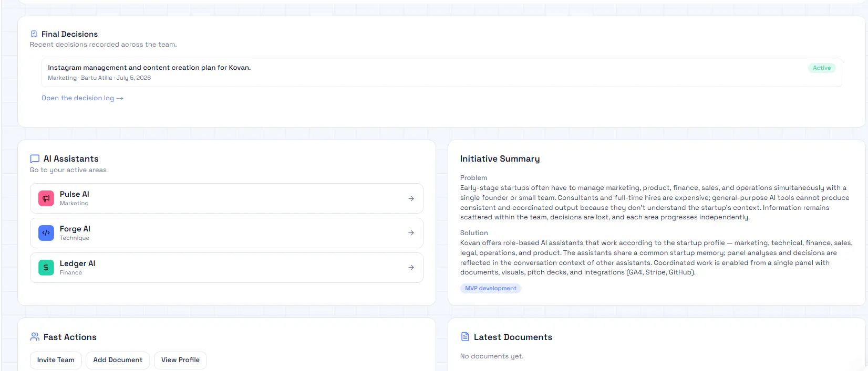Select the AI Assistants heading
This screenshot has width=868, height=371.
click(71, 158)
